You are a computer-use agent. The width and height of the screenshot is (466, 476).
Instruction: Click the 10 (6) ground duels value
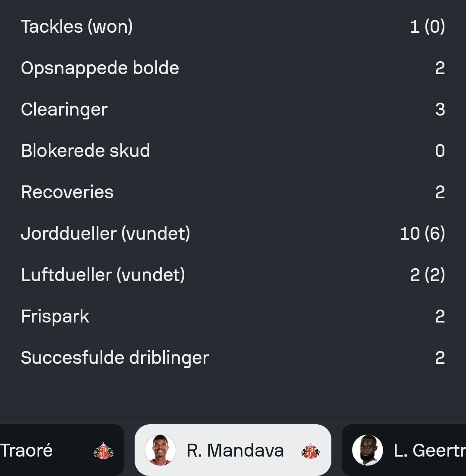422,233
